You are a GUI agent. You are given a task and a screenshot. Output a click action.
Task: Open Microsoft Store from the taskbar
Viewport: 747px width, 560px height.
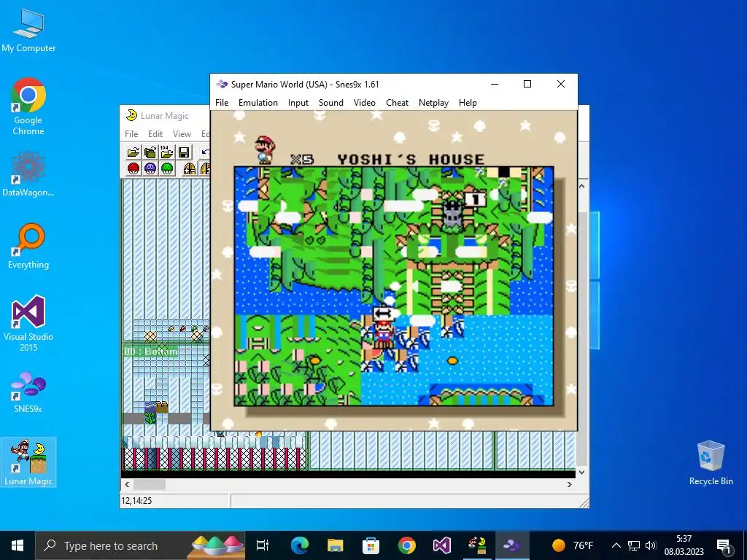click(371, 545)
